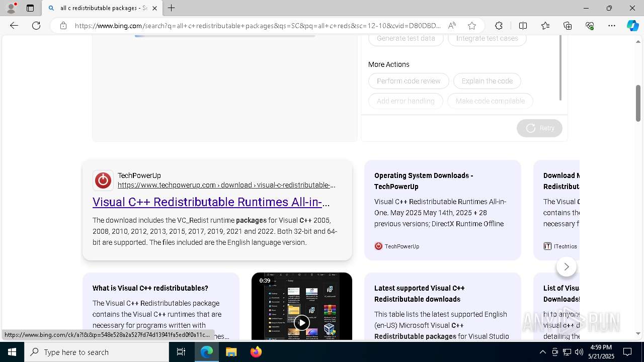Click the 'More Actions' heading

click(x=388, y=64)
